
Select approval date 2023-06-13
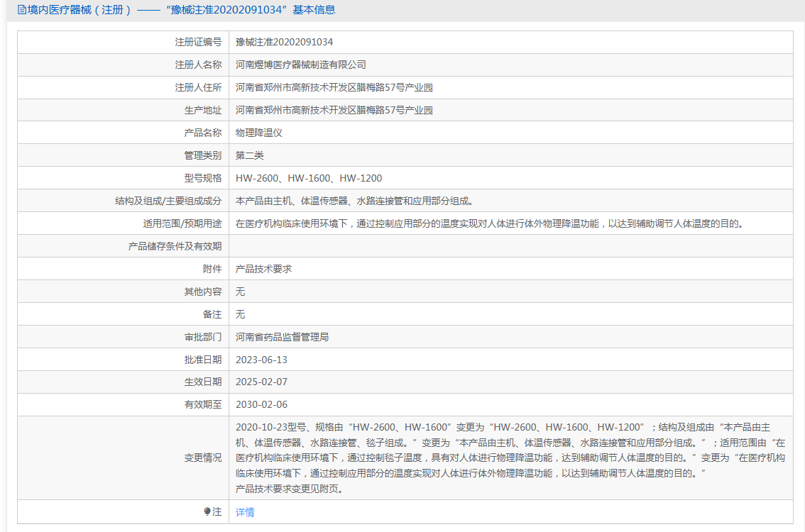(261, 360)
